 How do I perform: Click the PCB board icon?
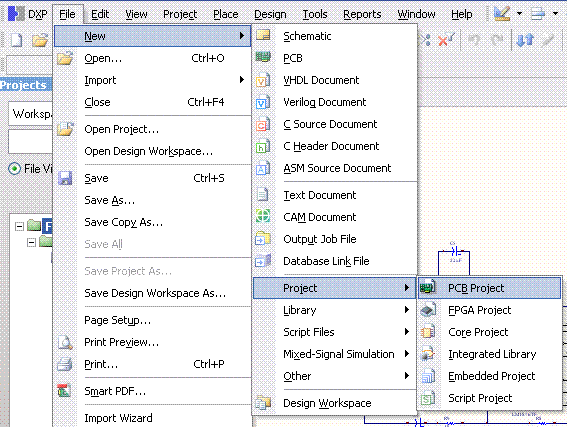pos(263,57)
